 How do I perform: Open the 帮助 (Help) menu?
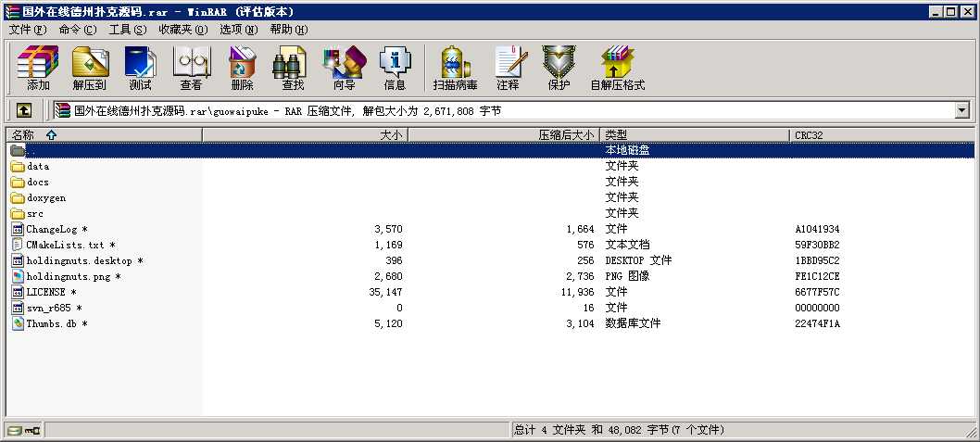pyautogui.click(x=289, y=30)
